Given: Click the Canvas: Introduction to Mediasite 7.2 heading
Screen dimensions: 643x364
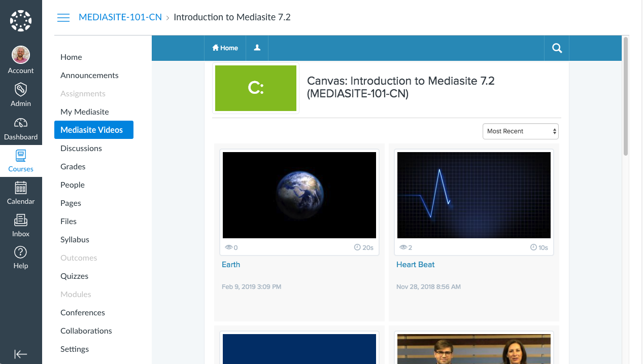Looking at the screenshot, I should 401,87.
